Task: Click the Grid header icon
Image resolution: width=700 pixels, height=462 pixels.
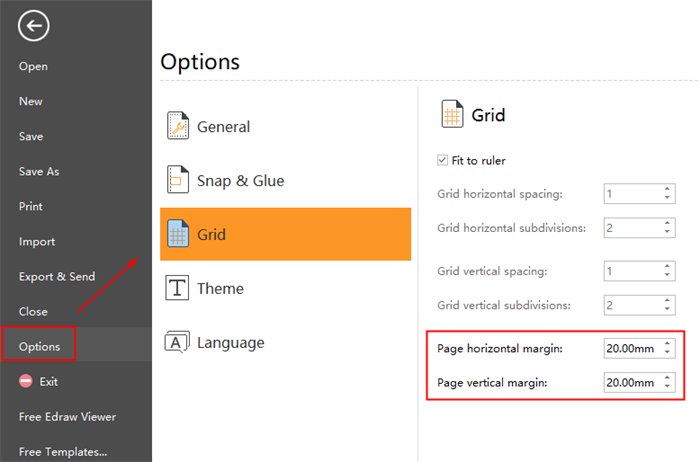Action: tap(452, 115)
